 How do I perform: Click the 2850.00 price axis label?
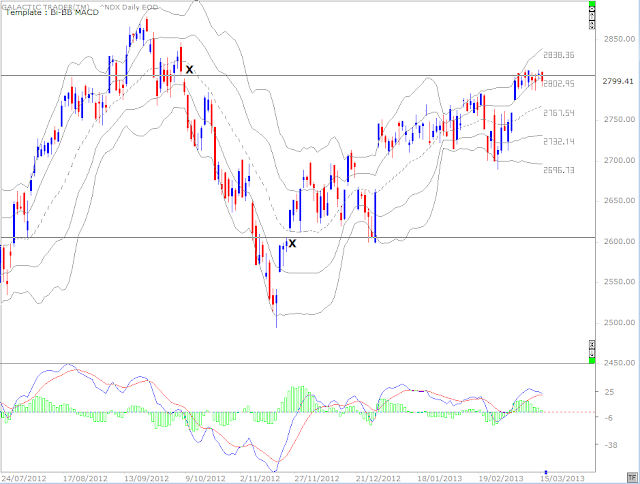pos(619,39)
